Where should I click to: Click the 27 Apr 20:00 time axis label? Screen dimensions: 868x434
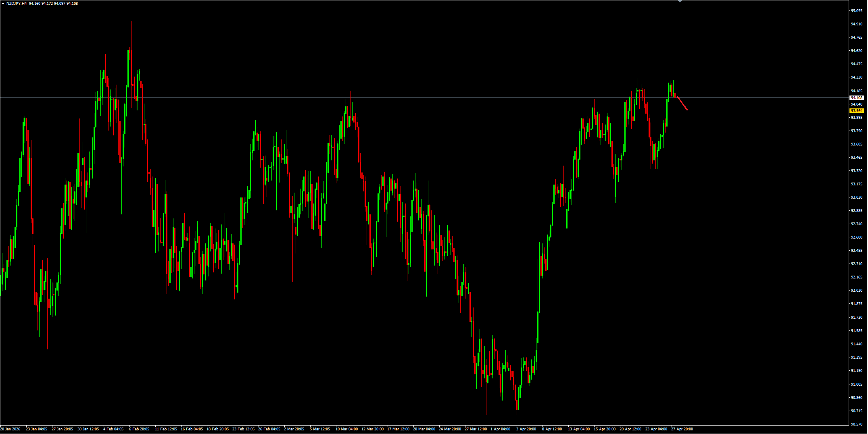tap(682, 429)
